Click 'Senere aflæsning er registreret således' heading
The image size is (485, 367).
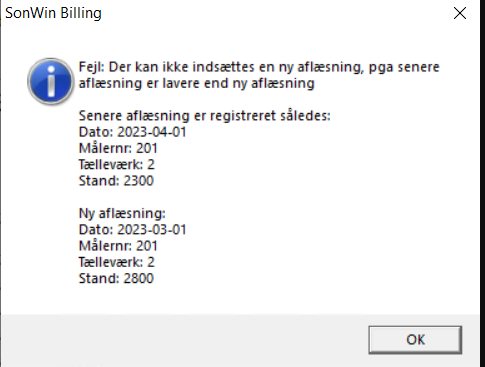click(204, 116)
